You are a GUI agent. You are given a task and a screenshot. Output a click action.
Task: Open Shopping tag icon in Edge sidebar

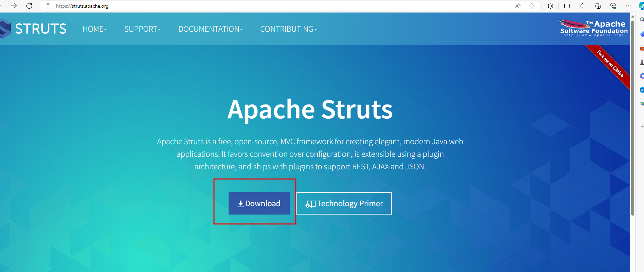[641, 34]
